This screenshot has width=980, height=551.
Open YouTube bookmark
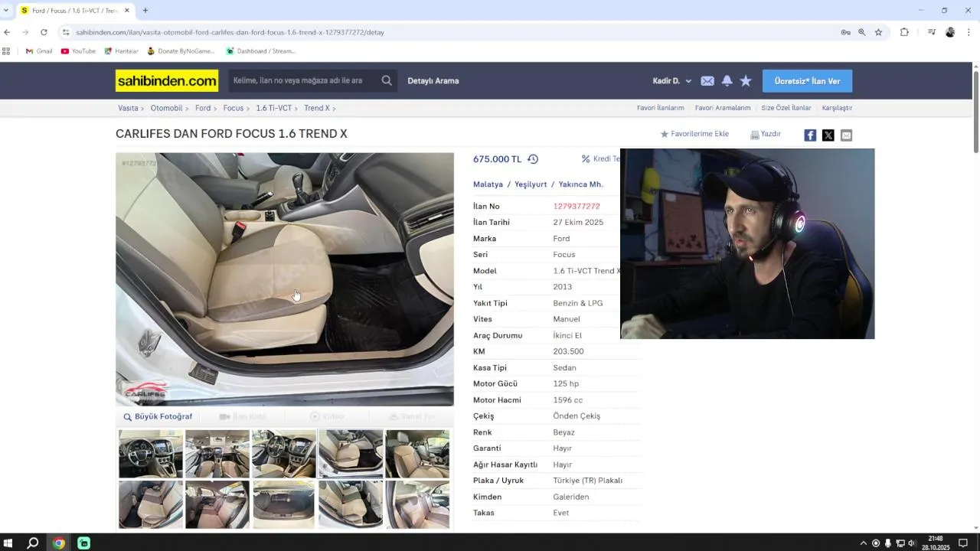78,51
